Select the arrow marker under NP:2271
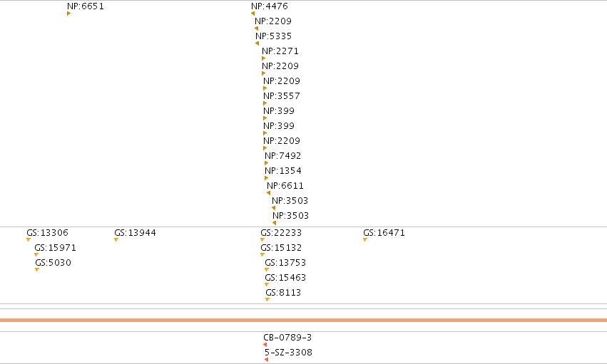Screen dimensions: 607x364 (x=264, y=58)
